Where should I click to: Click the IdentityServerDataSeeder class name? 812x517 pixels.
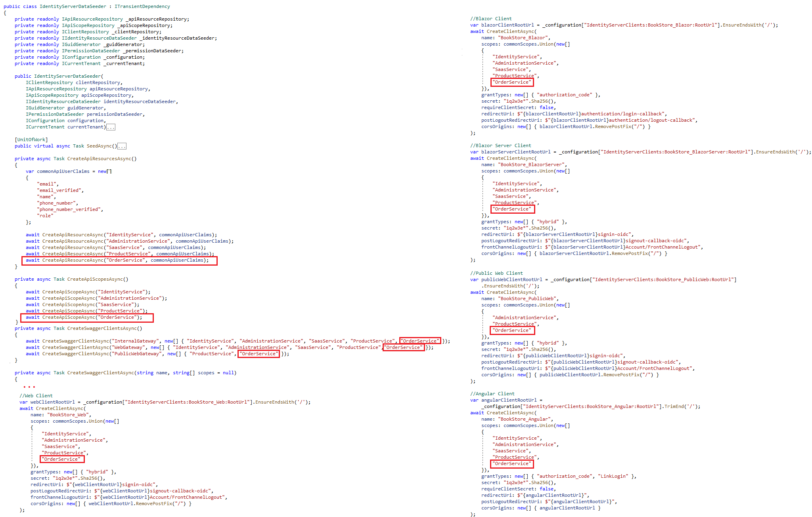pos(73,6)
